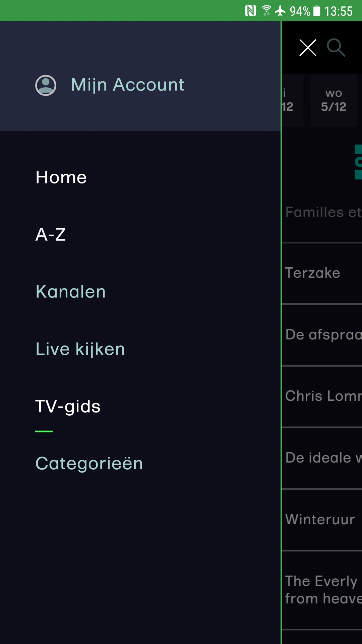Browse Categorieën

(89, 464)
